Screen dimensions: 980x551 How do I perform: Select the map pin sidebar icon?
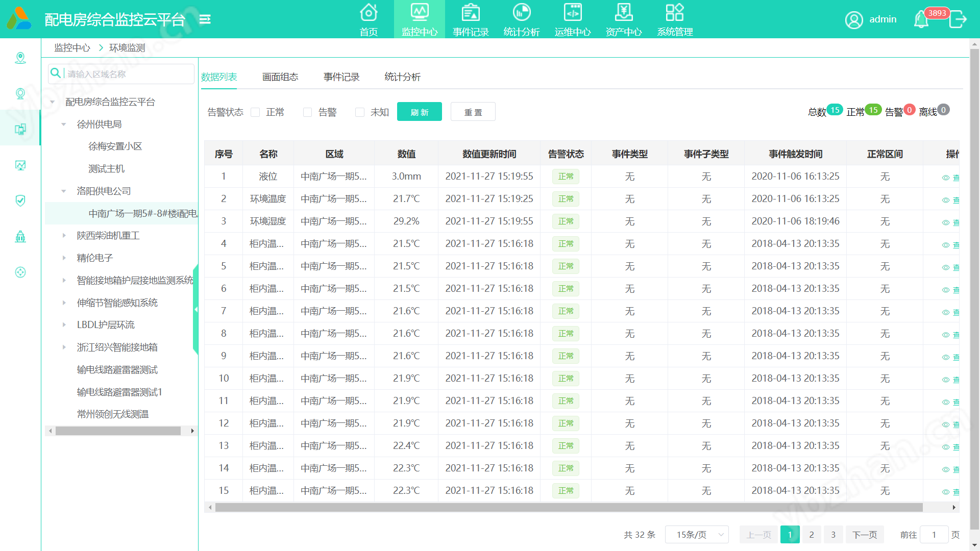(x=20, y=58)
